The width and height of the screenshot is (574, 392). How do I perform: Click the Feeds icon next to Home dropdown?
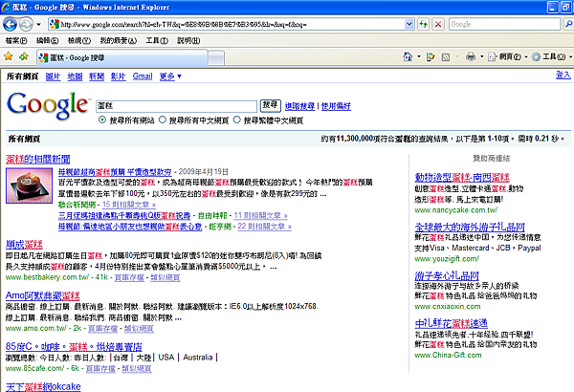pos(430,56)
